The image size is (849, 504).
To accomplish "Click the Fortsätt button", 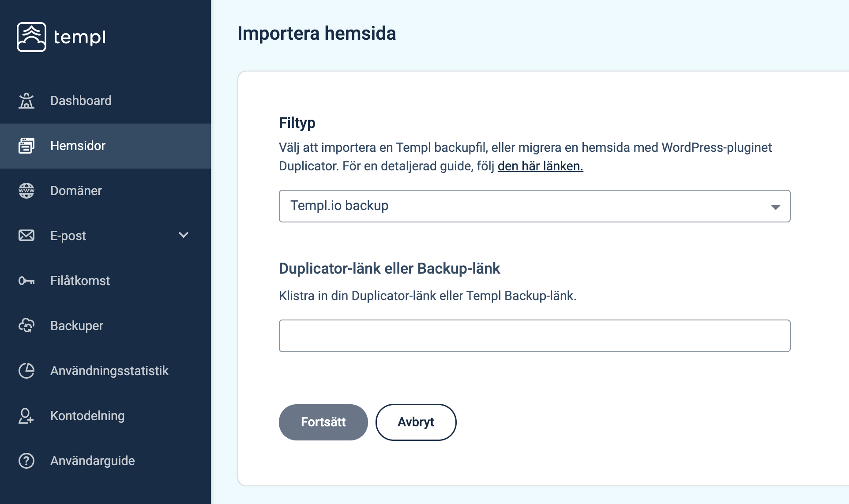I will (323, 422).
